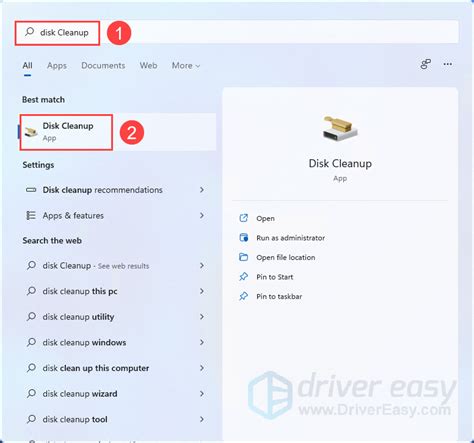
Task: Click the Open icon in preview pane
Action: 244,218
